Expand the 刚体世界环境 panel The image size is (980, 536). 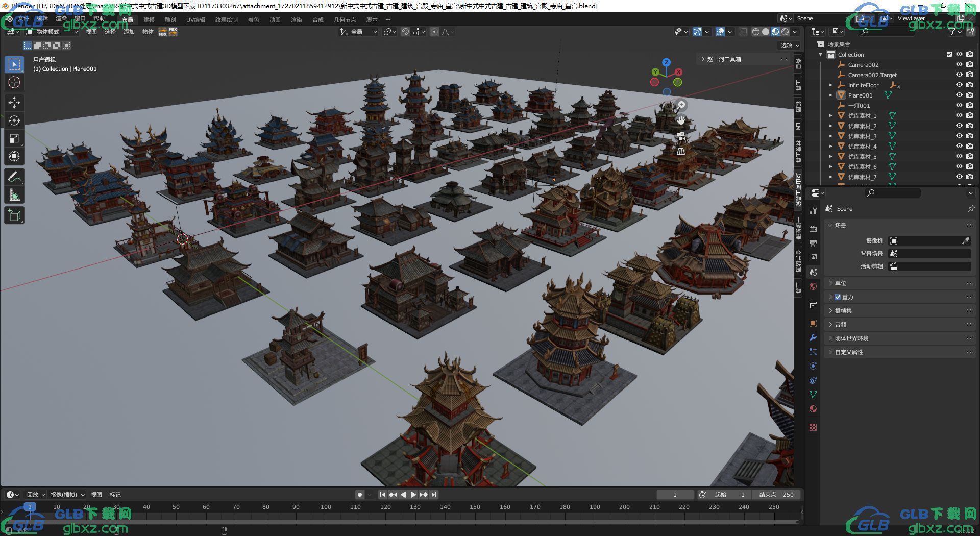coord(900,338)
